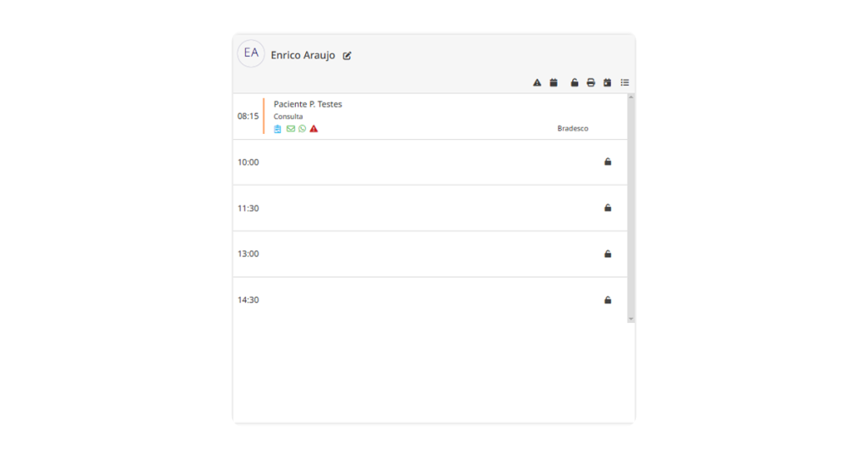868x456 pixels.
Task: Toggle the lock on the 10:00 slot
Action: pos(608,162)
